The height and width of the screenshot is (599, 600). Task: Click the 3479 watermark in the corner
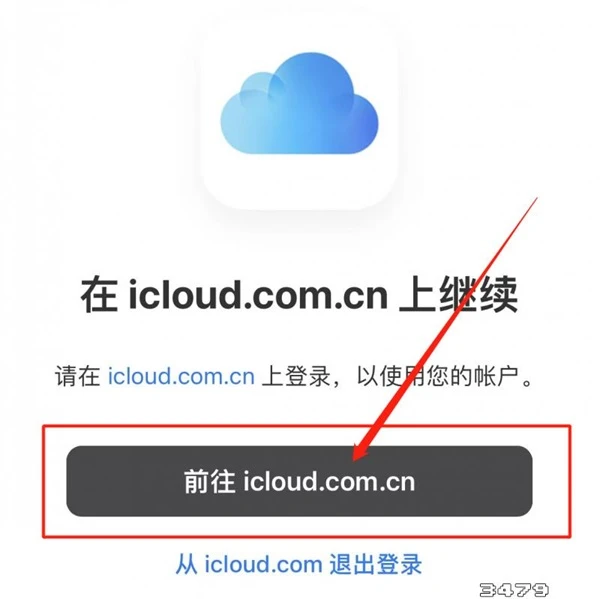tap(514, 589)
